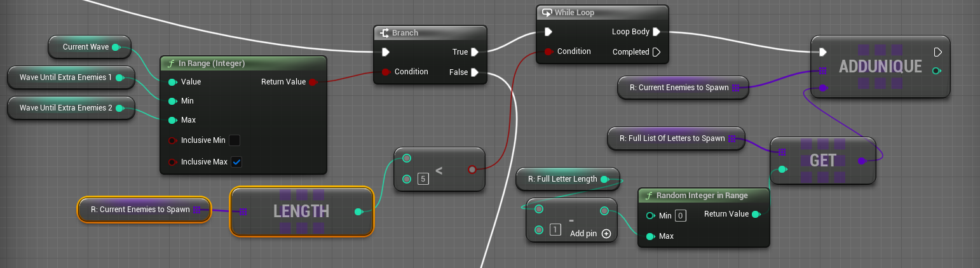Image resolution: width=980 pixels, height=268 pixels.
Task: Select R: Current Enemies to Spawn near ADDUNIQUE
Action: [683, 88]
